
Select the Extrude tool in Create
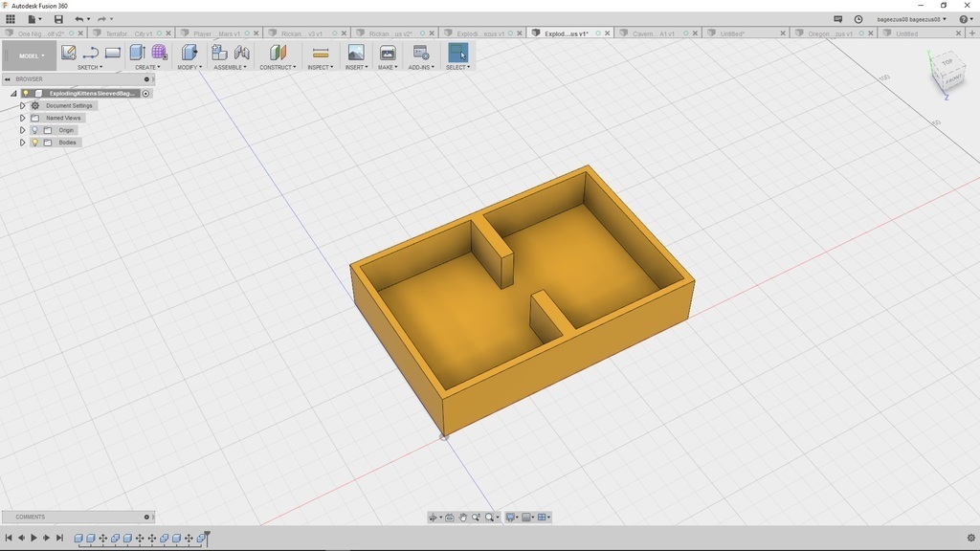pos(137,53)
